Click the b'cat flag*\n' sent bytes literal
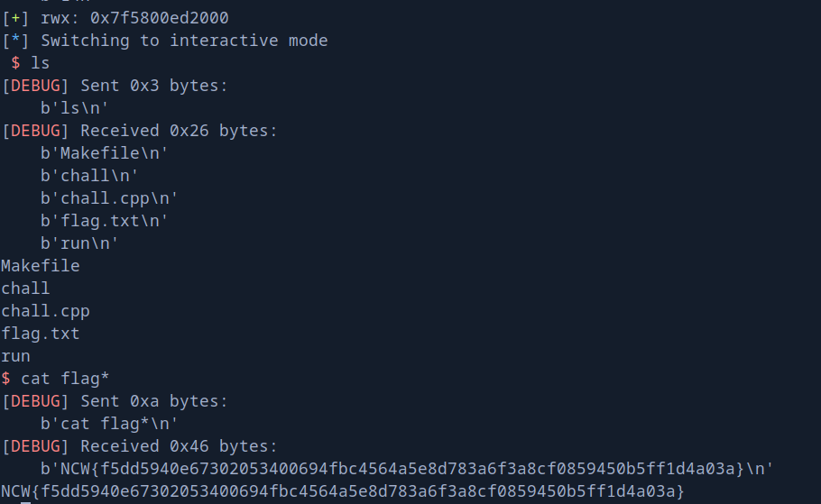The image size is (821, 504). tap(104, 424)
